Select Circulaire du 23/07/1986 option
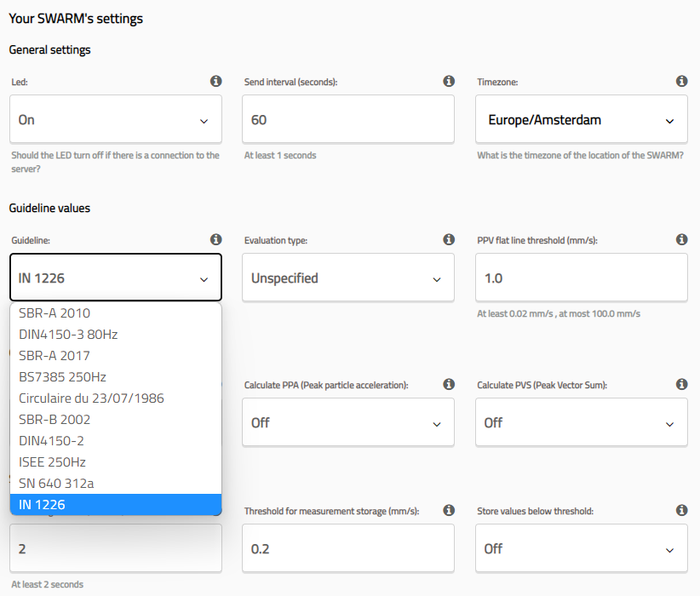This screenshot has height=596, width=700. (91, 398)
